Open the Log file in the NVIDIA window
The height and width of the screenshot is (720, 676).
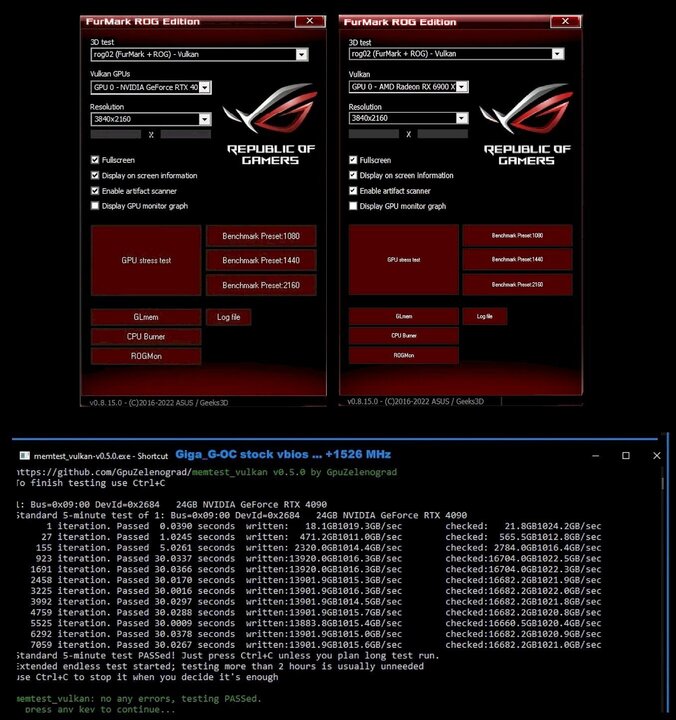pos(228,317)
